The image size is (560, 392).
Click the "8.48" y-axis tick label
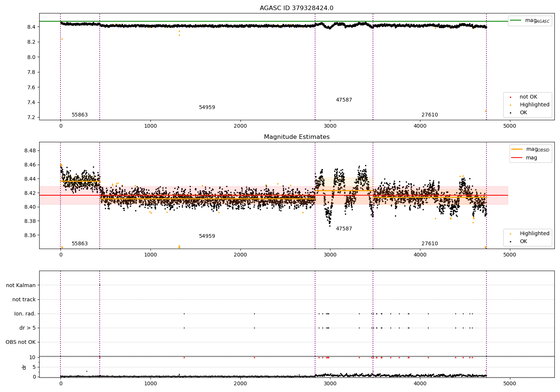pyautogui.click(x=30, y=150)
